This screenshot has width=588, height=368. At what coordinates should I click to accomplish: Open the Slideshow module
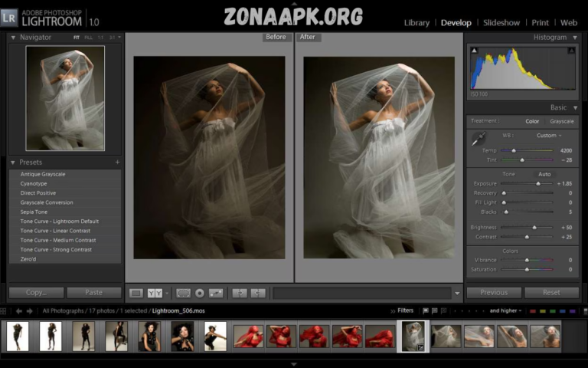[x=501, y=23]
